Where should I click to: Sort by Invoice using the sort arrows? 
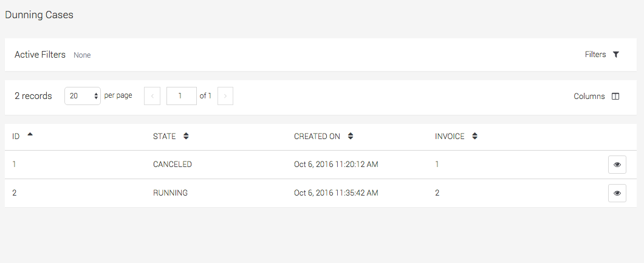click(474, 137)
